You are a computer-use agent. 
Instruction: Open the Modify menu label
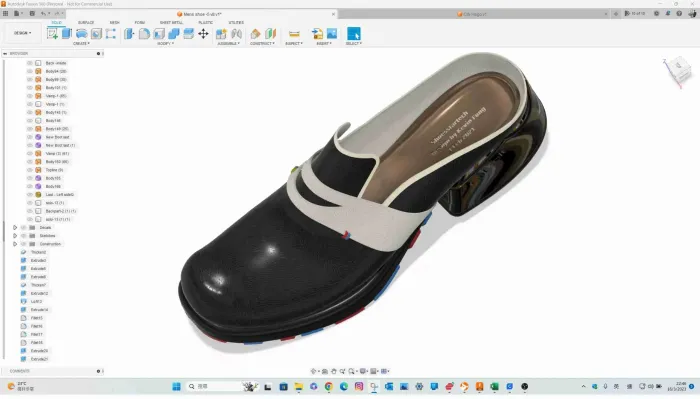pyautogui.click(x=166, y=44)
